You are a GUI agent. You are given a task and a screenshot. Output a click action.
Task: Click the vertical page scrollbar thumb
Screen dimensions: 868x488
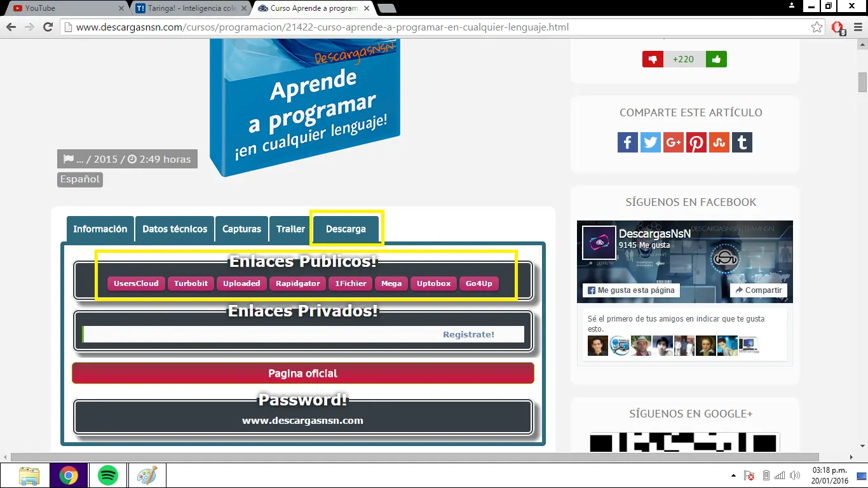click(x=862, y=83)
